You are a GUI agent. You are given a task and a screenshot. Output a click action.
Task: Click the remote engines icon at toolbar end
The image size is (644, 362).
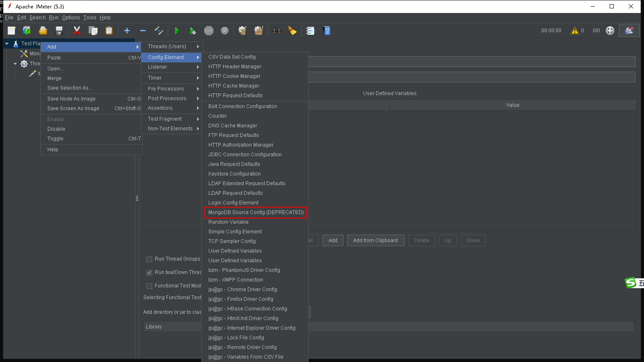click(629, 31)
